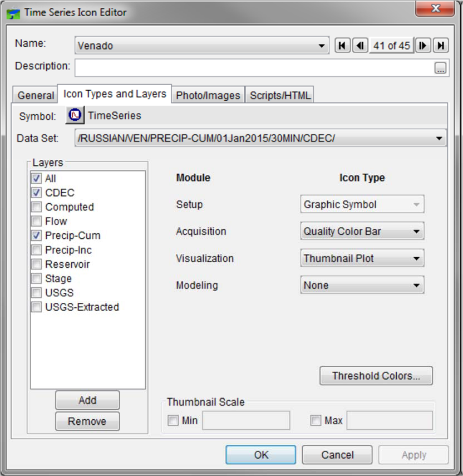Open the Photo/Images tab
463x476 pixels.
point(208,95)
